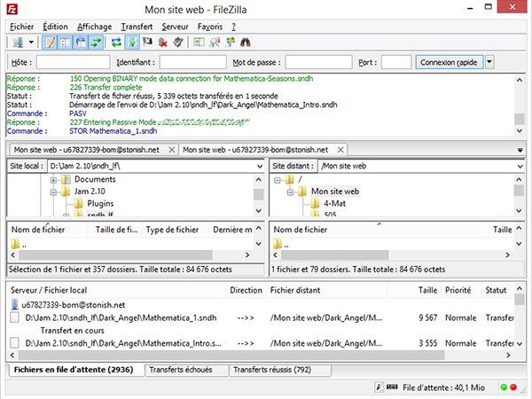
Task: Click the Connexion rapide button
Action: coord(450,62)
